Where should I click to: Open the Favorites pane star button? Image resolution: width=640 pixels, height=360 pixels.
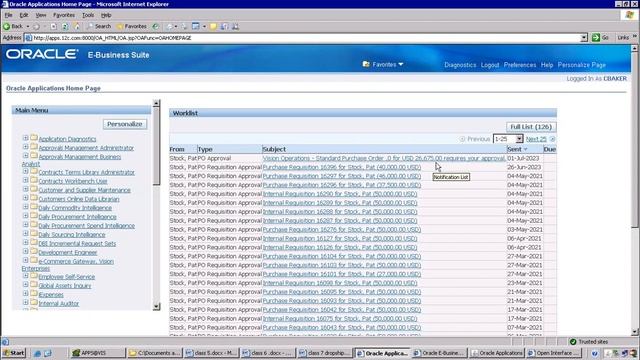[x=132, y=26]
